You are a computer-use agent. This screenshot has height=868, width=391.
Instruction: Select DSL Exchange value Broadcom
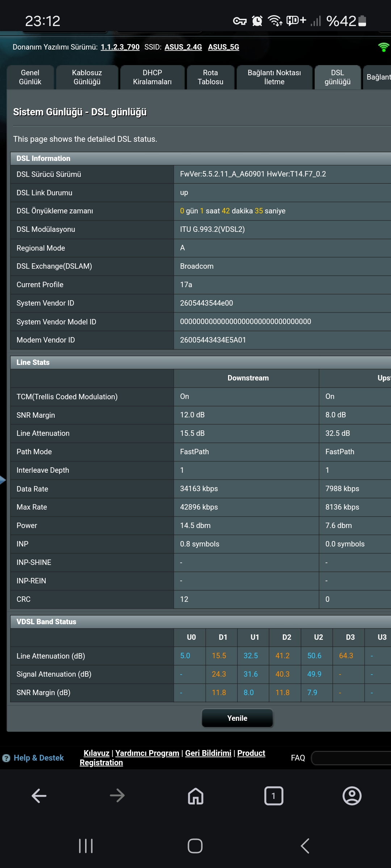(x=197, y=266)
